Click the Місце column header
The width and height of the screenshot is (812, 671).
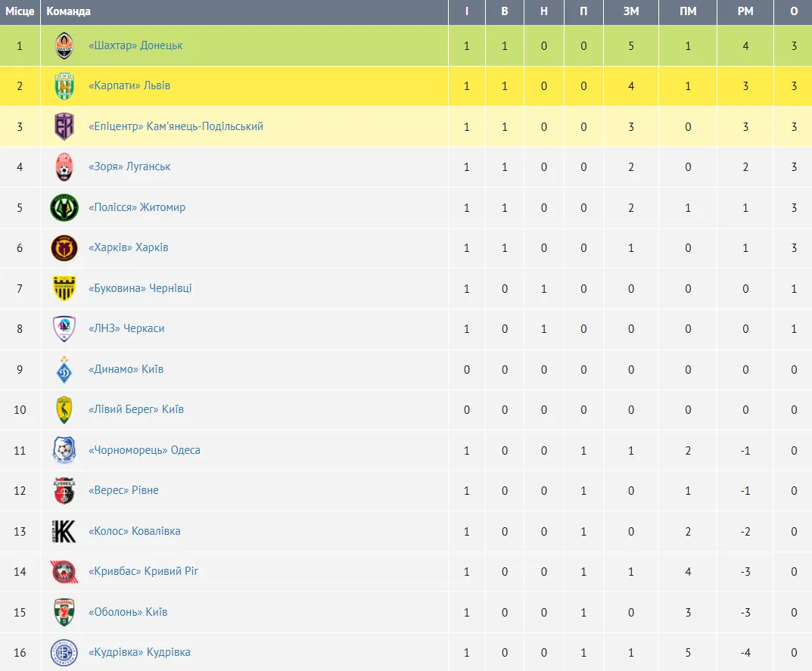click(20, 11)
